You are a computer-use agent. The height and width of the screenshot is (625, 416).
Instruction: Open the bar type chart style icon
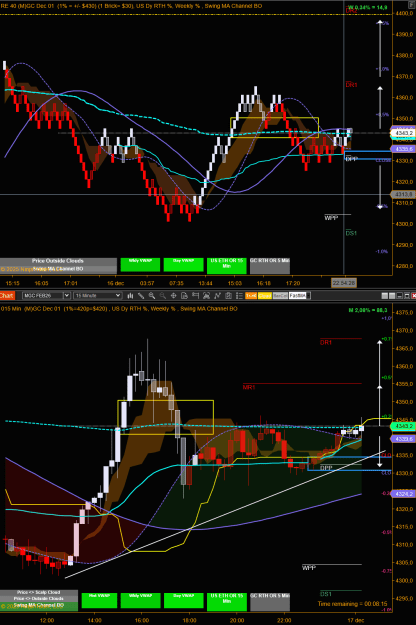click(x=130, y=295)
